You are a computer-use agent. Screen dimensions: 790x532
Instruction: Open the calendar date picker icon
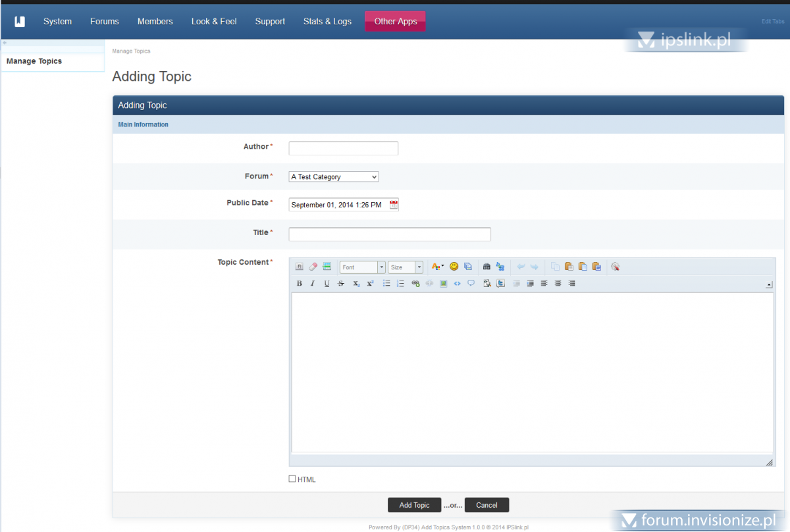click(x=394, y=205)
